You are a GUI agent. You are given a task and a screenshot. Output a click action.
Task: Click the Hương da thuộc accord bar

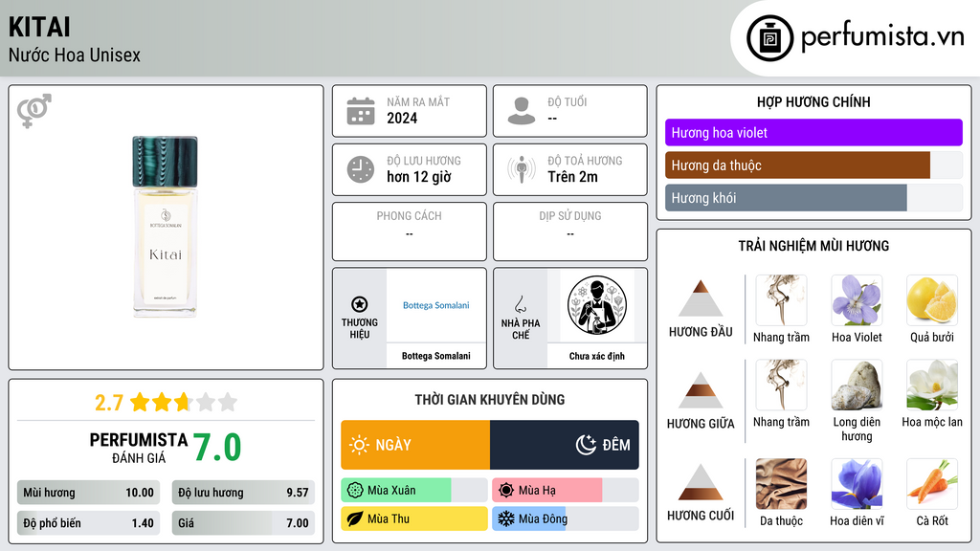[813, 165]
